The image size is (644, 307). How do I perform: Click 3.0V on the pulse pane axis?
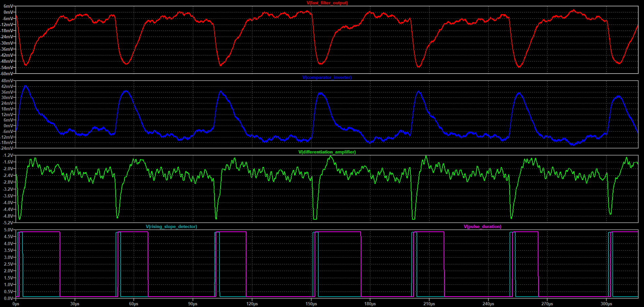[8, 257]
